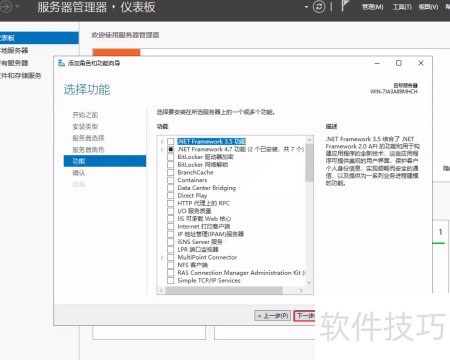450x360 pixels.
Task: Expand the .NET Framework 4.7 功能 tree node
Action: click(x=162, y=149)
